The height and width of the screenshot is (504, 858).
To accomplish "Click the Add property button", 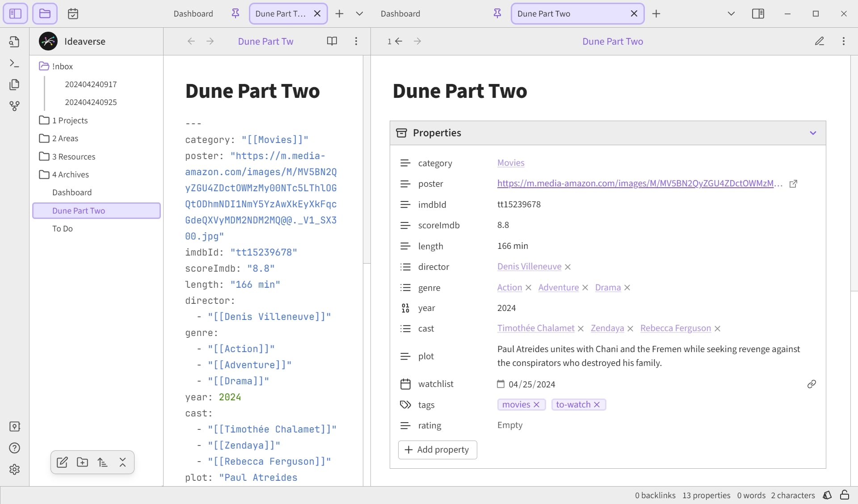I will point(437,449).
